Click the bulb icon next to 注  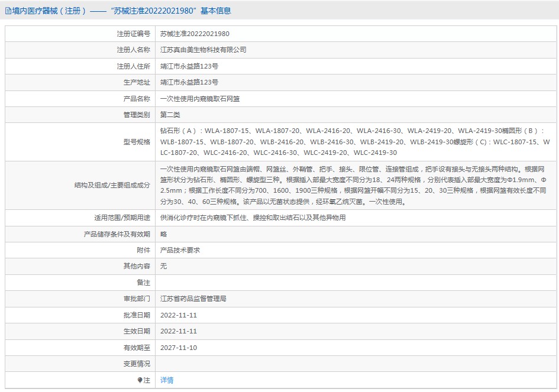click(x=140, y=380)
